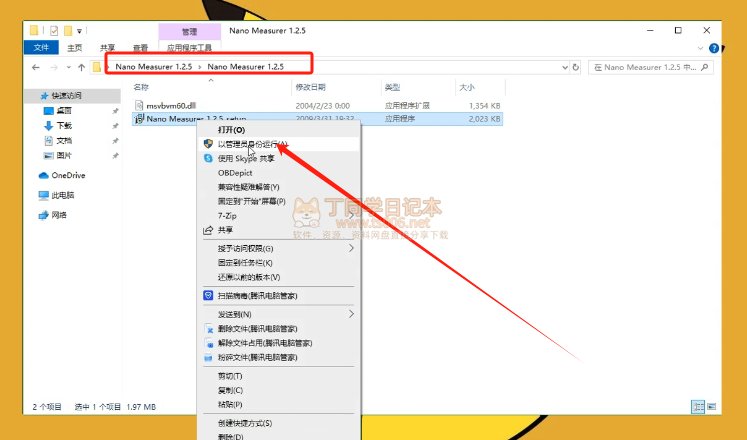Open the 文件 ribbon tab
The width and height of the screenshot is (747, 440).
point(41,48)
